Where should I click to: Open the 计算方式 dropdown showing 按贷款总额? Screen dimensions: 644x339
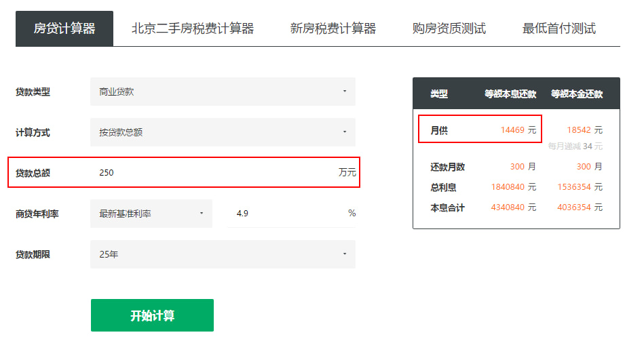(x=223, y=132)
